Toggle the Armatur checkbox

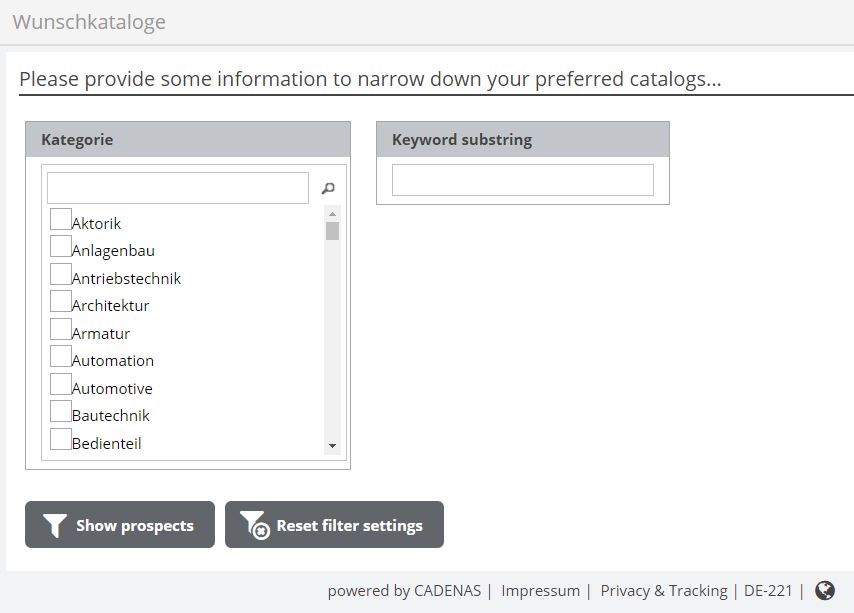click(61, 329)
